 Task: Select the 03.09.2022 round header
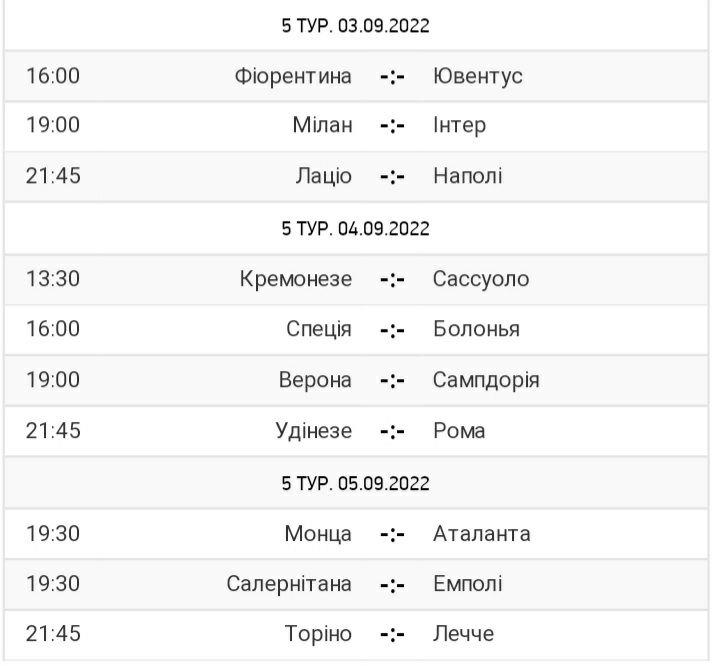356,26
